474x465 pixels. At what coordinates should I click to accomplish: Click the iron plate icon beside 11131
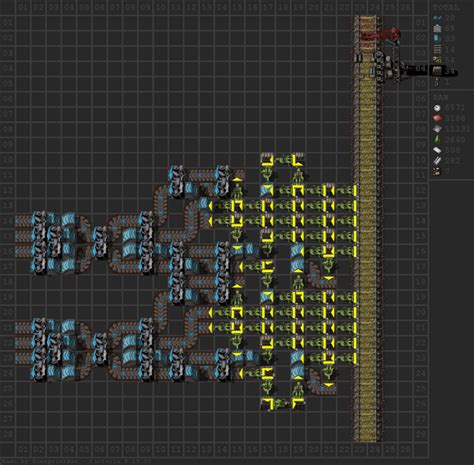pyautogui.click(x=437, y=129)
